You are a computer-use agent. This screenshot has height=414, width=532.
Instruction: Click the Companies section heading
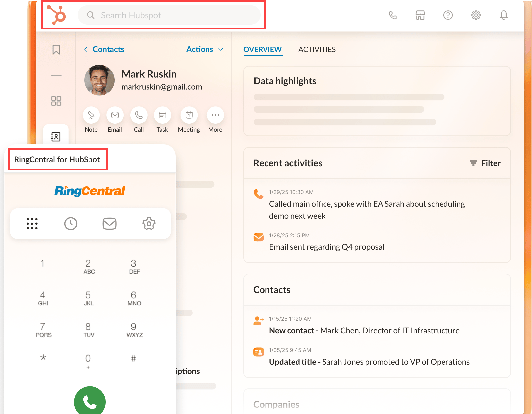(x=276, y=404)
